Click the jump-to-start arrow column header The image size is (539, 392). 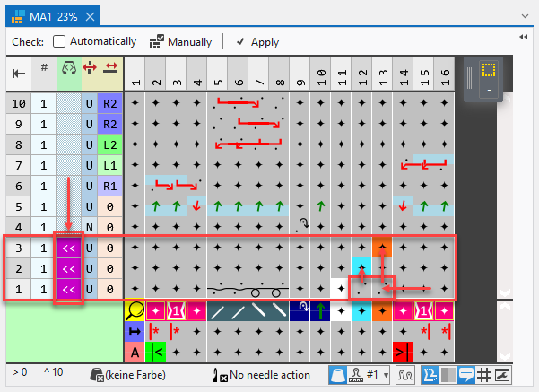click(18, 74)
